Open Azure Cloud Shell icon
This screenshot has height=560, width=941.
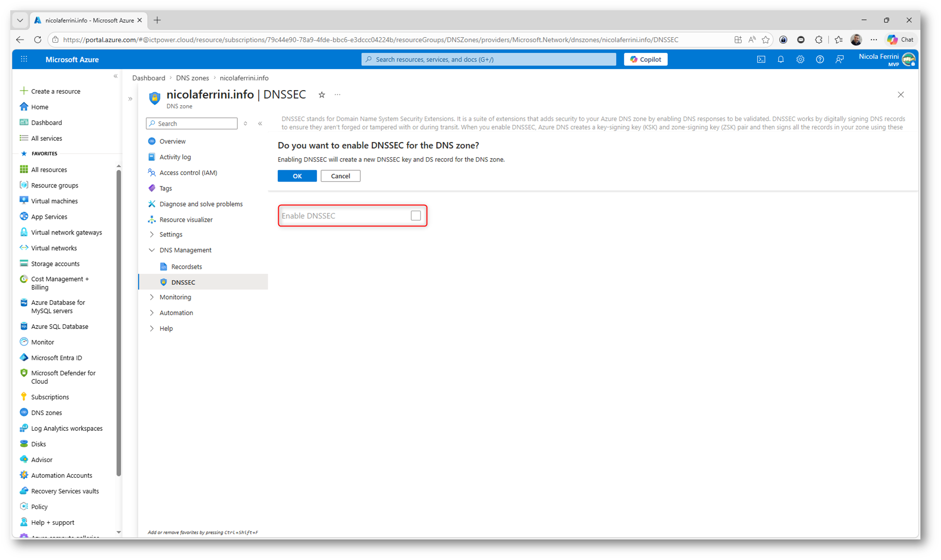click(x=761, y=59)
